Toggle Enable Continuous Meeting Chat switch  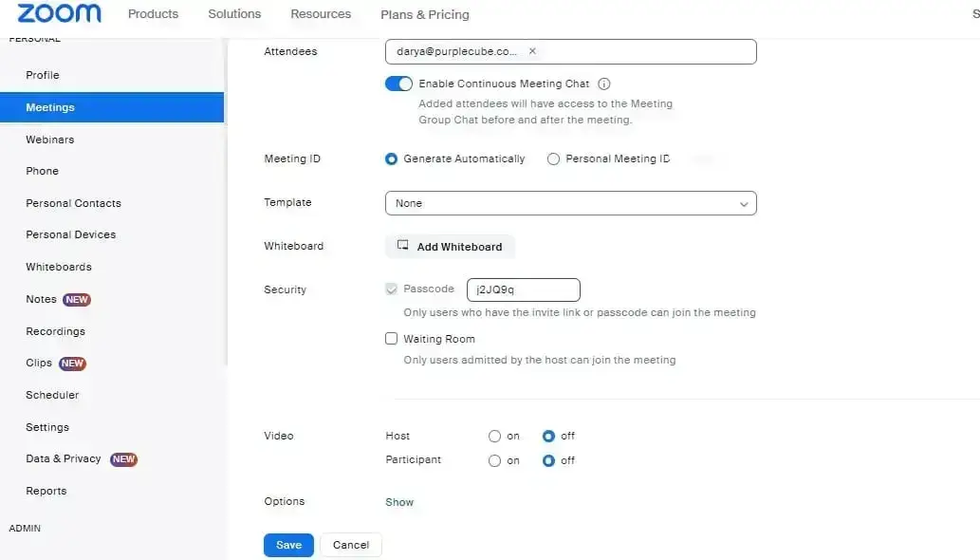398,84
